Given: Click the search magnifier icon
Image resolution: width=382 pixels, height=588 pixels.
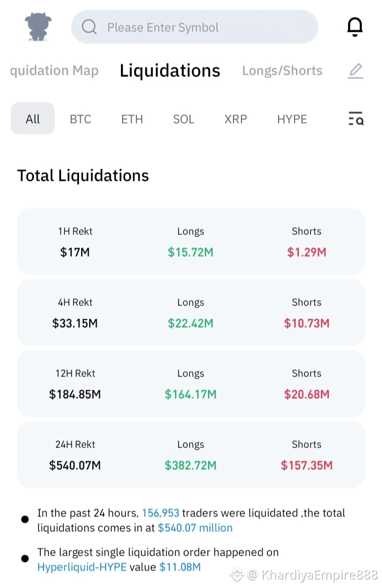Looking at the screenshot, I should [x=89, y=27].
